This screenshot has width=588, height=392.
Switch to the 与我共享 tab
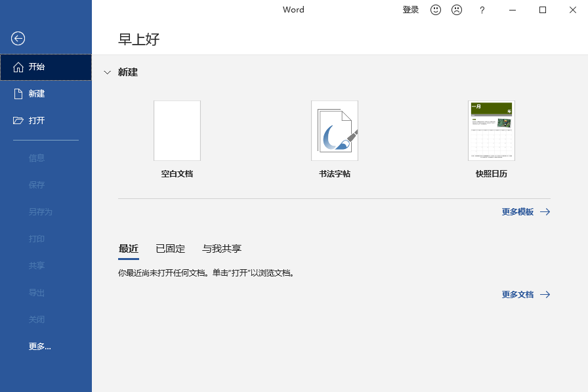coord(222,249)
